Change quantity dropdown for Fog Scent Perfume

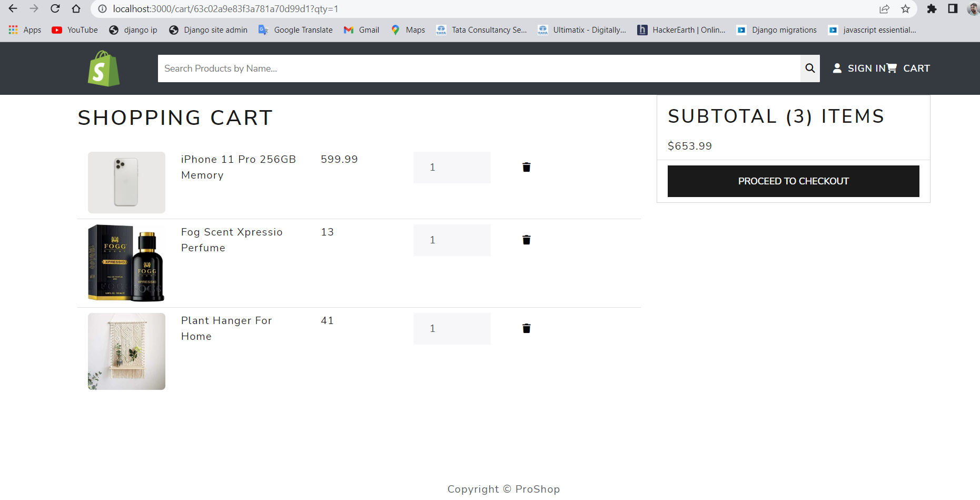(451, 240)
